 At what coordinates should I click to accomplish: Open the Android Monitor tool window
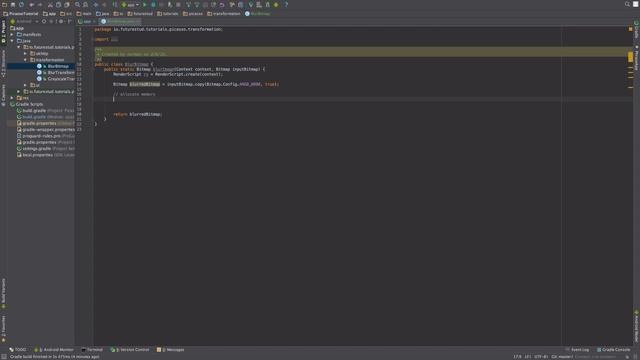coord(53,350)
